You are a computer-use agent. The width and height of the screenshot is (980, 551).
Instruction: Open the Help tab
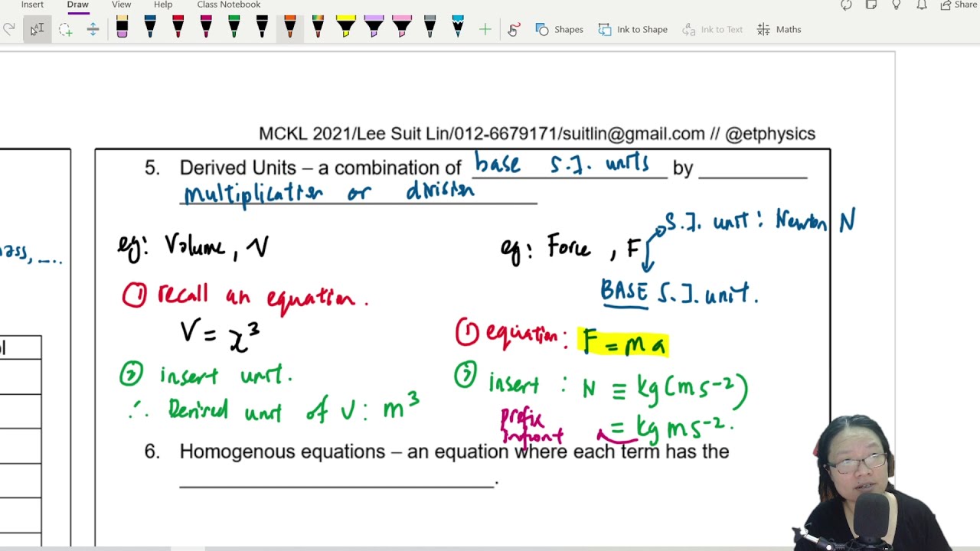point(163,5)
